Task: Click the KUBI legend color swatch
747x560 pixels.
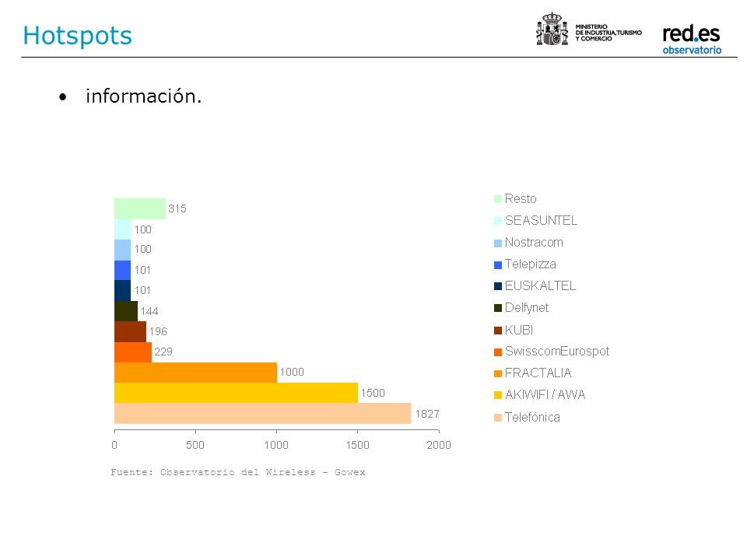Action: [x=498, y=331]
